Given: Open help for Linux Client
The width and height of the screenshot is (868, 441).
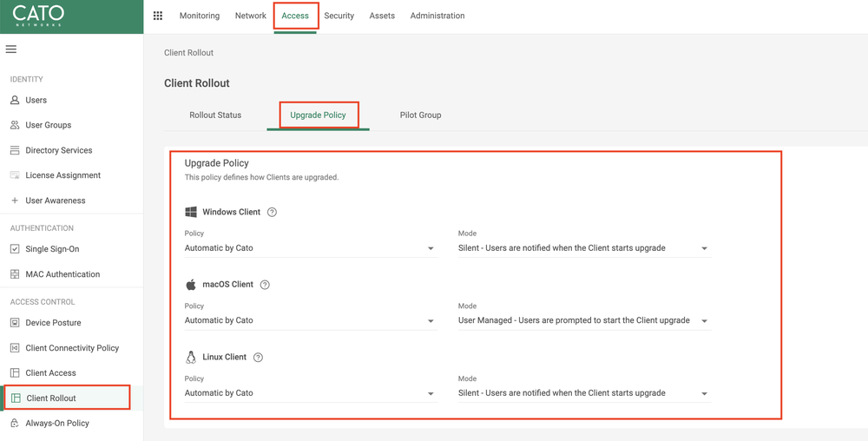Looking at the screenshot, I should tap(258, 358).
